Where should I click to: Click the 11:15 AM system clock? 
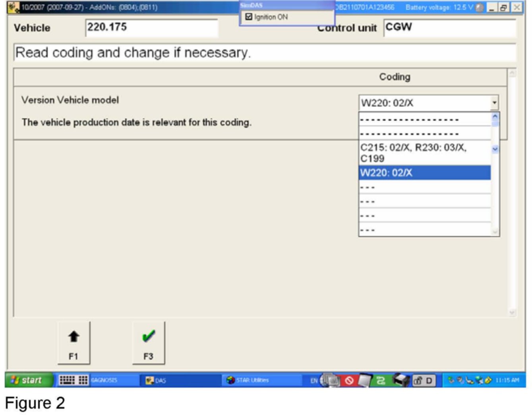507,380
